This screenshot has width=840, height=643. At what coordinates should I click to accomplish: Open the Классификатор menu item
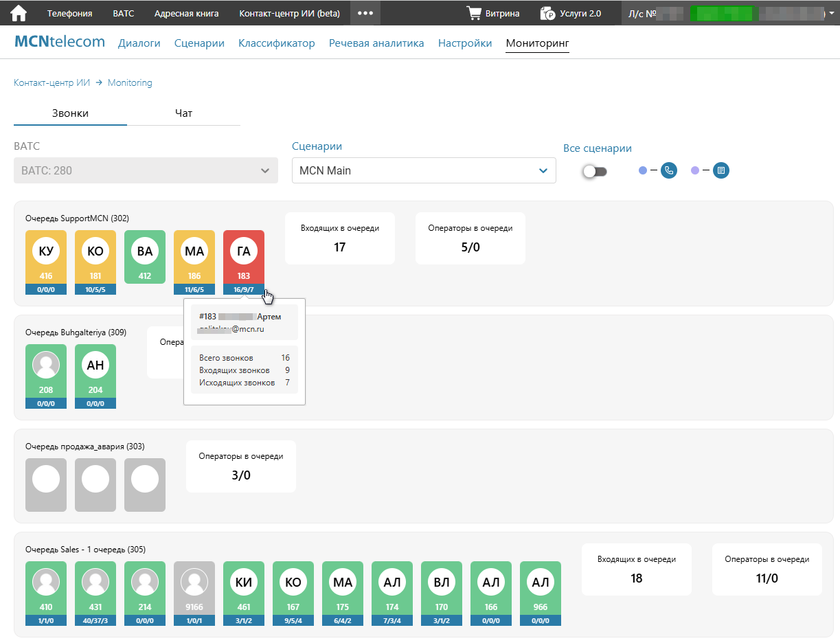pyautogui.click(x=277, y=43)
